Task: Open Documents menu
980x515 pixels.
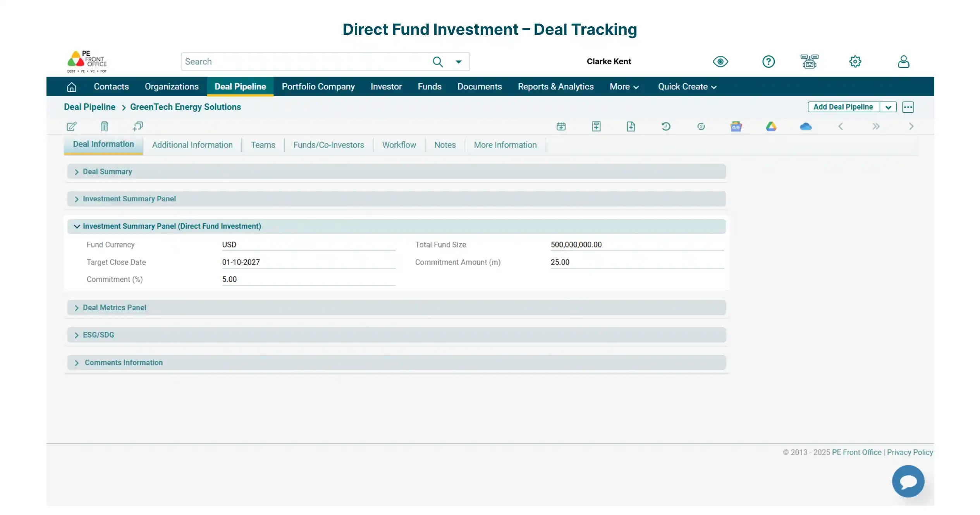Action: (x=480, y=87)
